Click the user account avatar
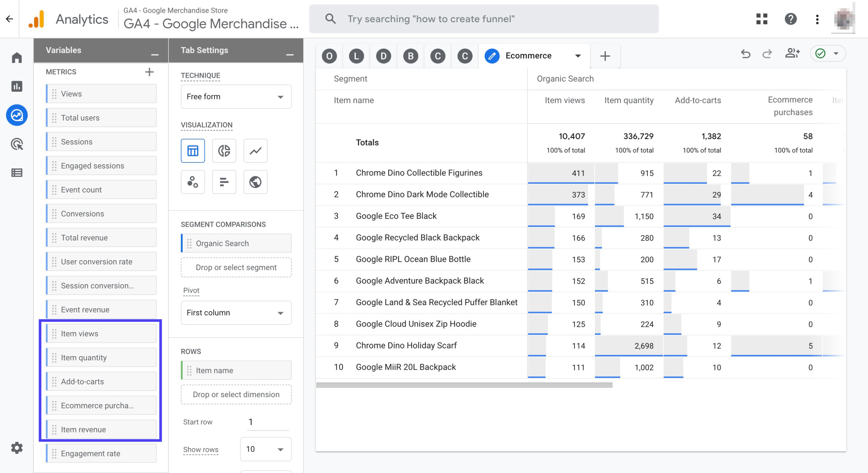Image resolution: width=868 pixels, height=473 pixels. [843, 19]
